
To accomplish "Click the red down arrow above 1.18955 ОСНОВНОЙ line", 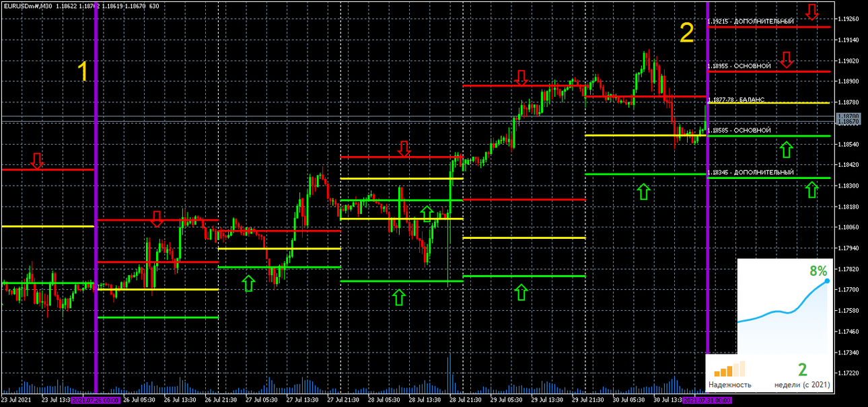I will (x=787, y=61).
